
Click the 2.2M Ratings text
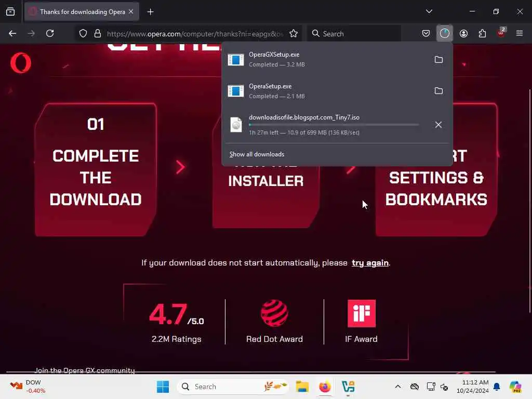point(177,339)
